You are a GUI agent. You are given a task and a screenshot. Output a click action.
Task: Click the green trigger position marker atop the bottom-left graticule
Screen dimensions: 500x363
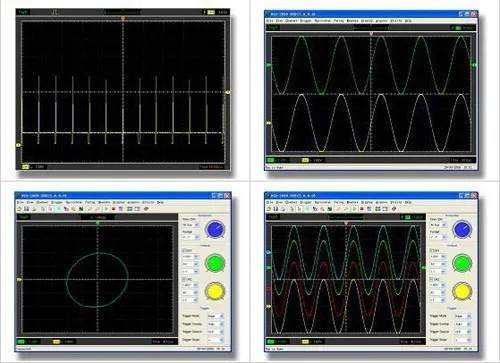(x=98, y=223)
